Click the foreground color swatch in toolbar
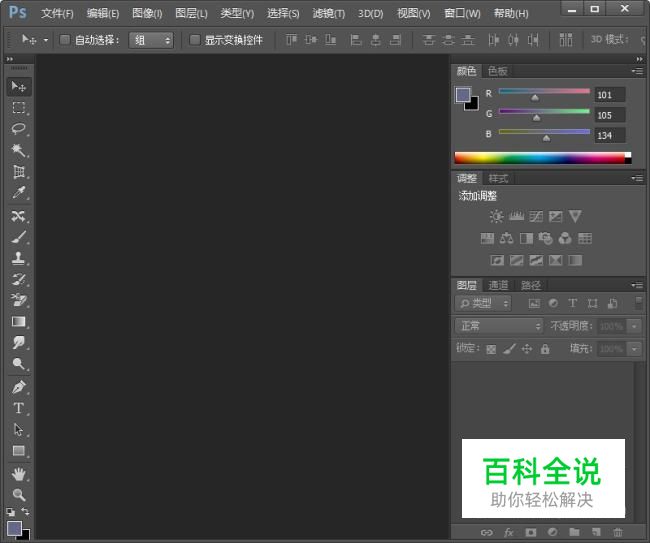650x543 pixels. click(14, 527)
